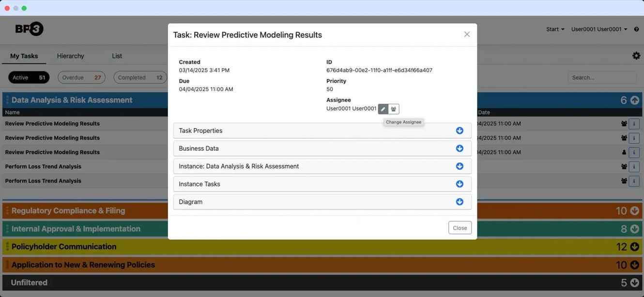Expand the Business Data section
This screenshot has height=297, width=644.
coord(460,148)
